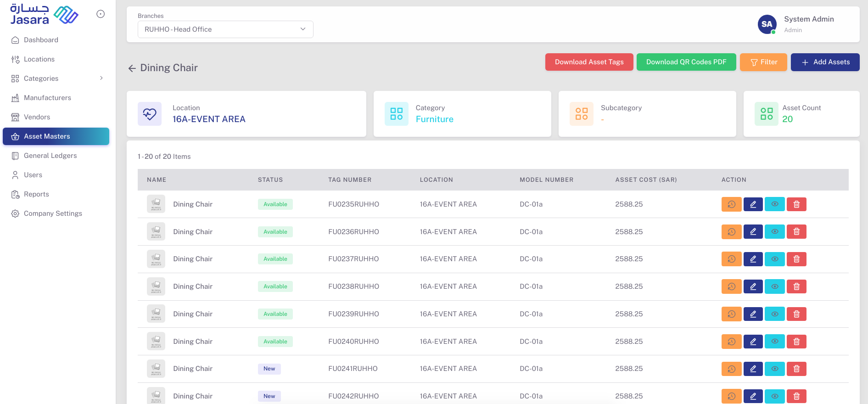Click Download QR Codes PDF button

click(686, 62)
